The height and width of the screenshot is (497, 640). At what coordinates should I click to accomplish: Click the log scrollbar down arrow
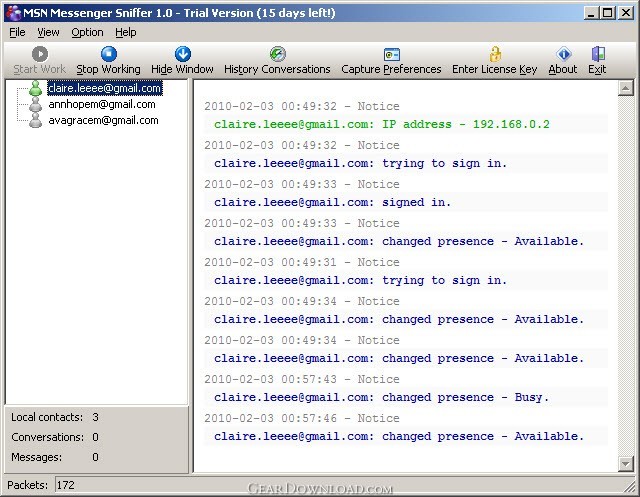click(x=625, y=464)
